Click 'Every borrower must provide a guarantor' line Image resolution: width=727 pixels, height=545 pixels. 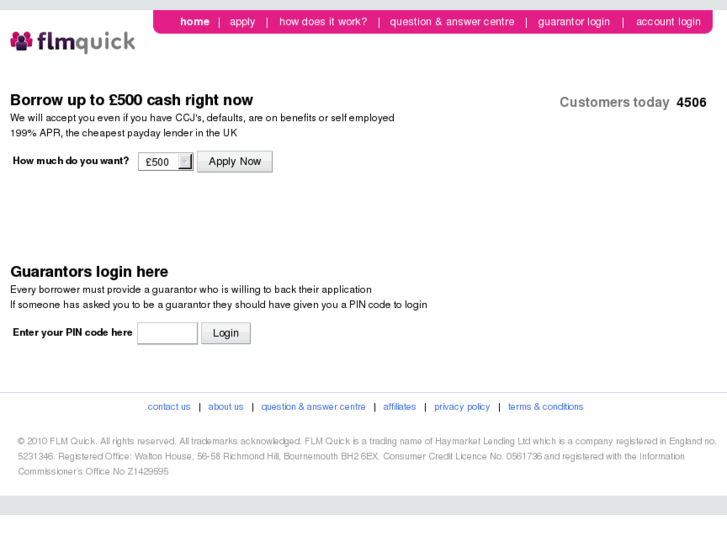(x=191, y=289)
